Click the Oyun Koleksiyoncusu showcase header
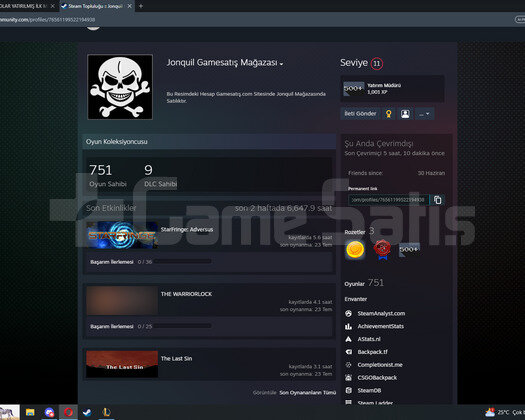 [x=209, y=142]
